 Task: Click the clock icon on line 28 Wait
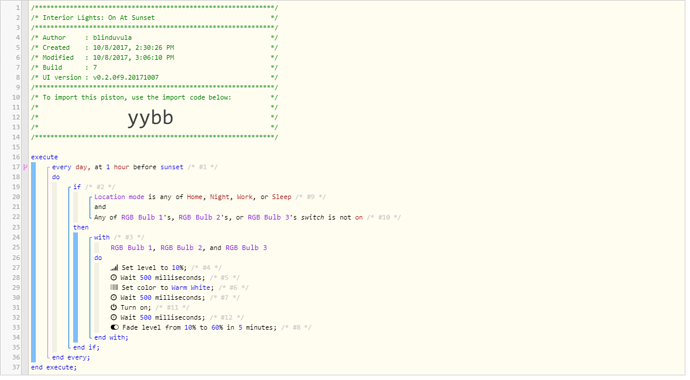[114, 278]
